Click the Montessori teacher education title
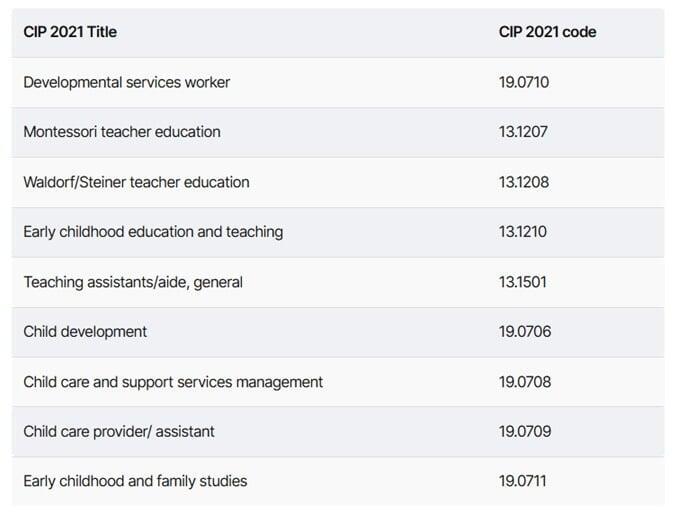 point(122,132)
